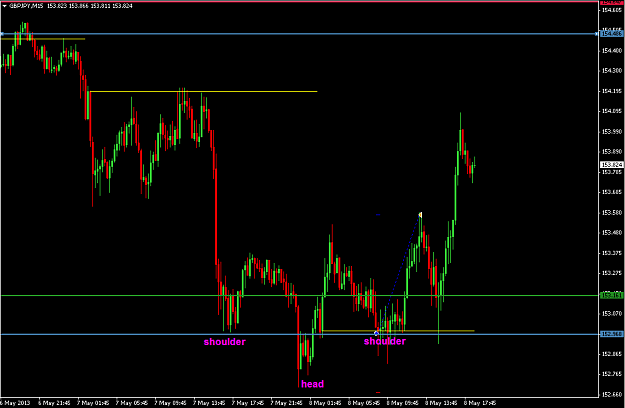Viewport: 625px width, 408px height.
Task: Open the dropdown arrow beside GBPJPY,M15
Action: point(4,6)
